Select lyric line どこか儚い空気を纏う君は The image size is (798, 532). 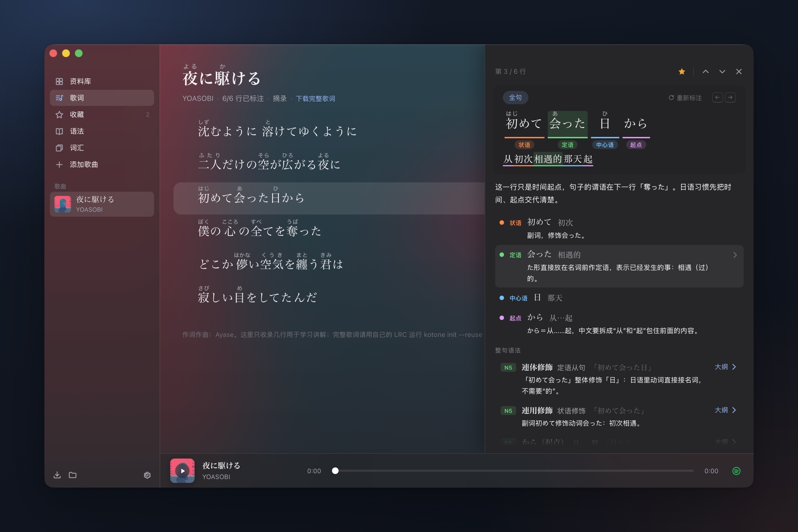click(271, 262)
